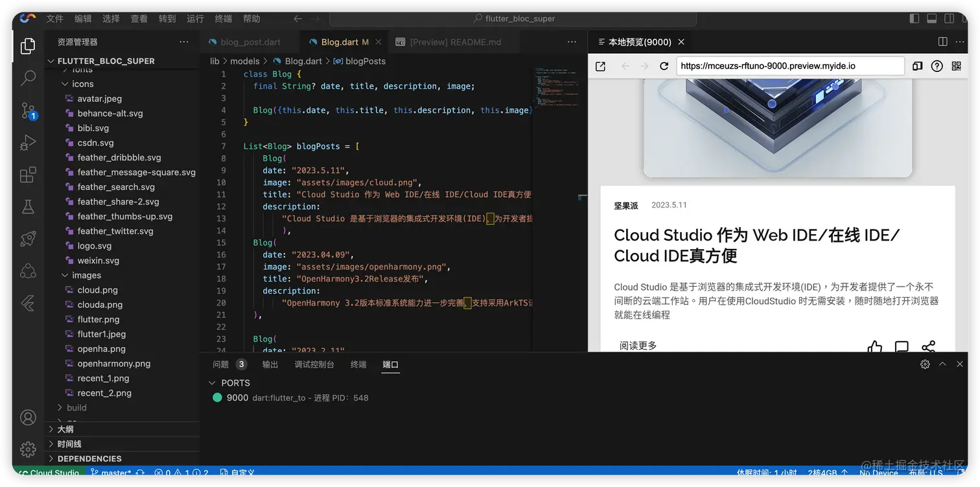Click the preview address bar URL field
The image size is (980, 487).
tap(791, 66)
